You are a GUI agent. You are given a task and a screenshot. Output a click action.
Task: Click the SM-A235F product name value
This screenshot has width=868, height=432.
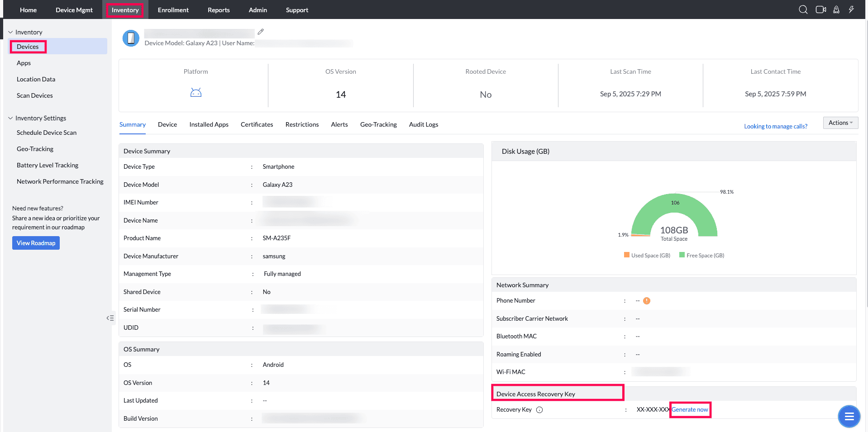coord(277,238)
